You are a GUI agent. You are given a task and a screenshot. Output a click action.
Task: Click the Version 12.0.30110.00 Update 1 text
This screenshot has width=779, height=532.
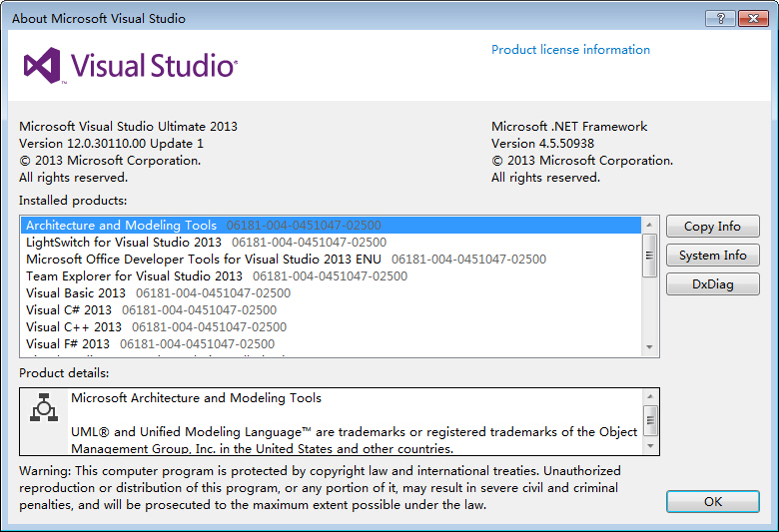coord(111,144)
